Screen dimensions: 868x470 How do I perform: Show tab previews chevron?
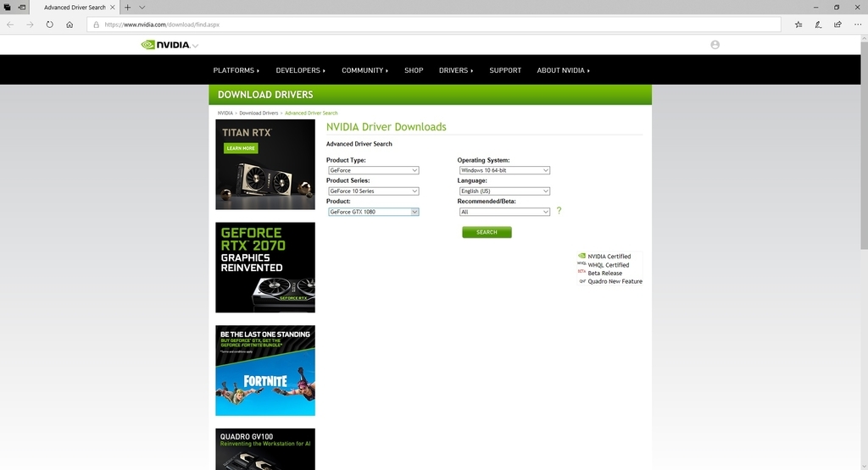[x=142, y=7]
